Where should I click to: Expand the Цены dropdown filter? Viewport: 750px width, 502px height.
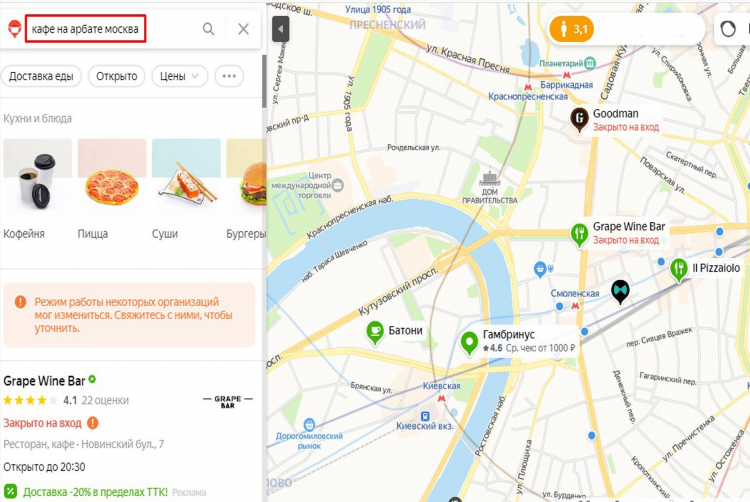(x=180, y=76)
